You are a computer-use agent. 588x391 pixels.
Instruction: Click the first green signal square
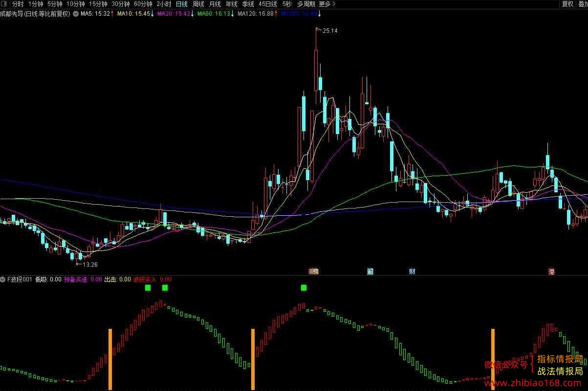[148, 288]
